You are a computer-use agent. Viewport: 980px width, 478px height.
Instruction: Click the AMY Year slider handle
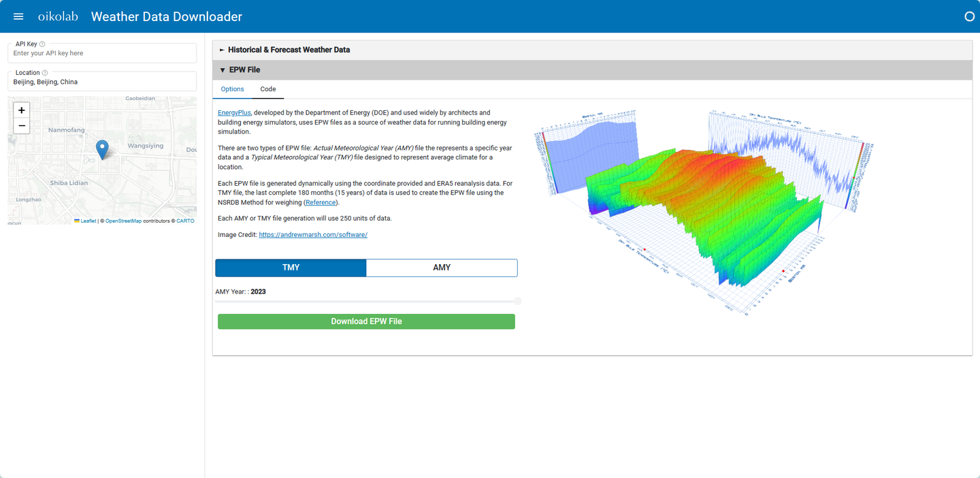(518, 301)
